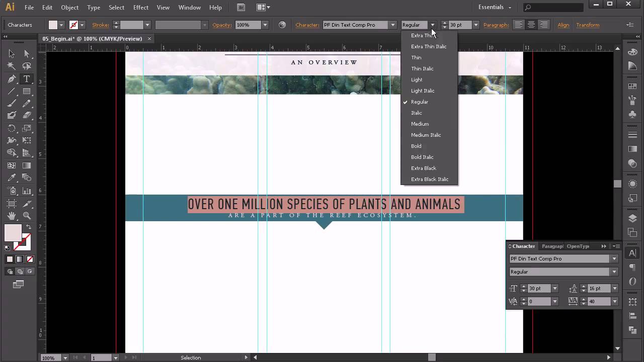The height and width of the screenshot is (362, 644).
Task: Open the Stroke panel dock icon
Action: 632,135
